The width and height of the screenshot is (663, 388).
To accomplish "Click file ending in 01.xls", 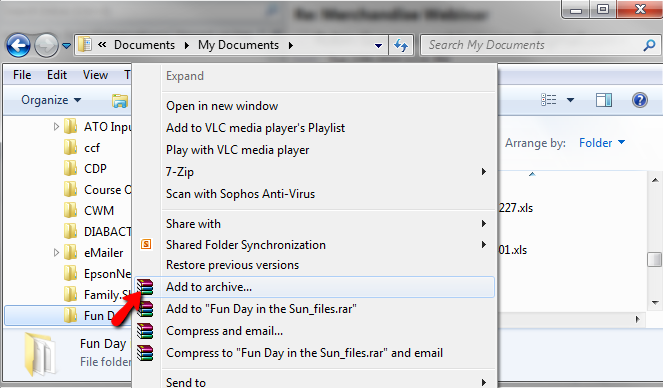I will [x=513, y=250].
